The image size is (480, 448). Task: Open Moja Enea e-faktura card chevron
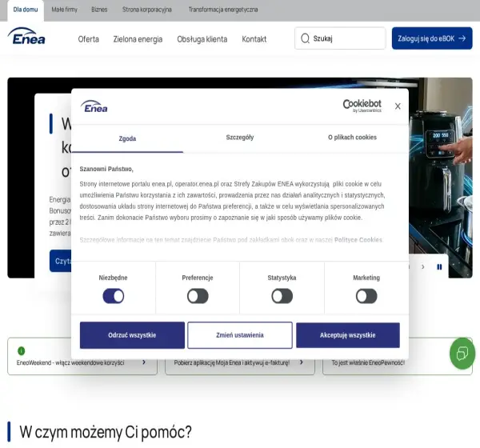[302, 362]
